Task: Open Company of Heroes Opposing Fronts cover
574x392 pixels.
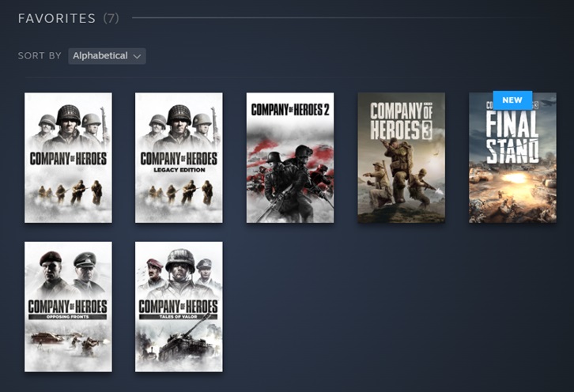Action: (x=68, y=307)
